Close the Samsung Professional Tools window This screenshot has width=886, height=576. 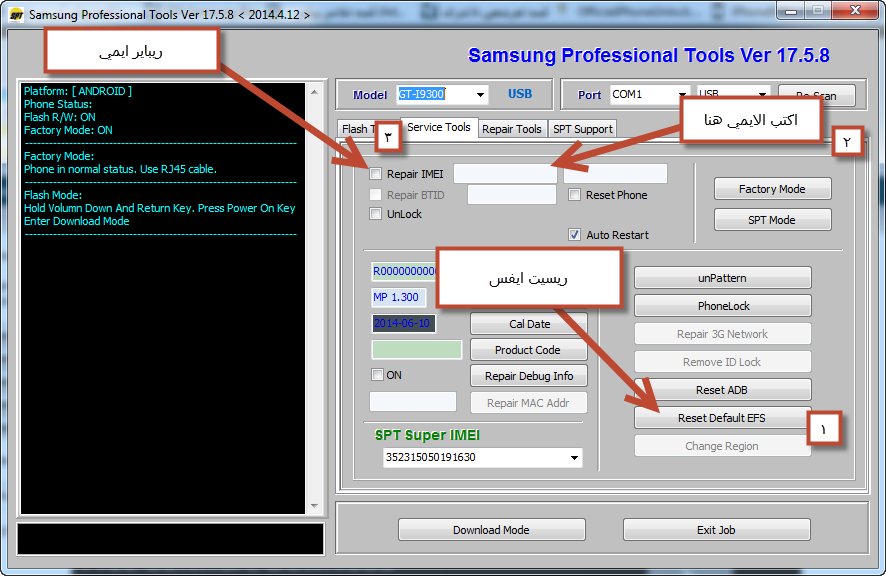tap(856, 10)
